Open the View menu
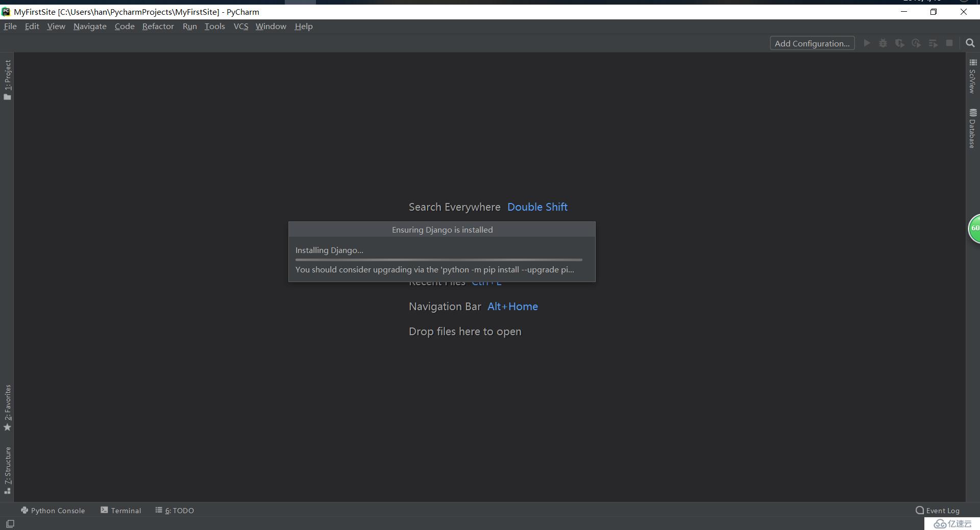Image resolution: width=980 pixels, height=530 pixels. [x=56, y=27]
